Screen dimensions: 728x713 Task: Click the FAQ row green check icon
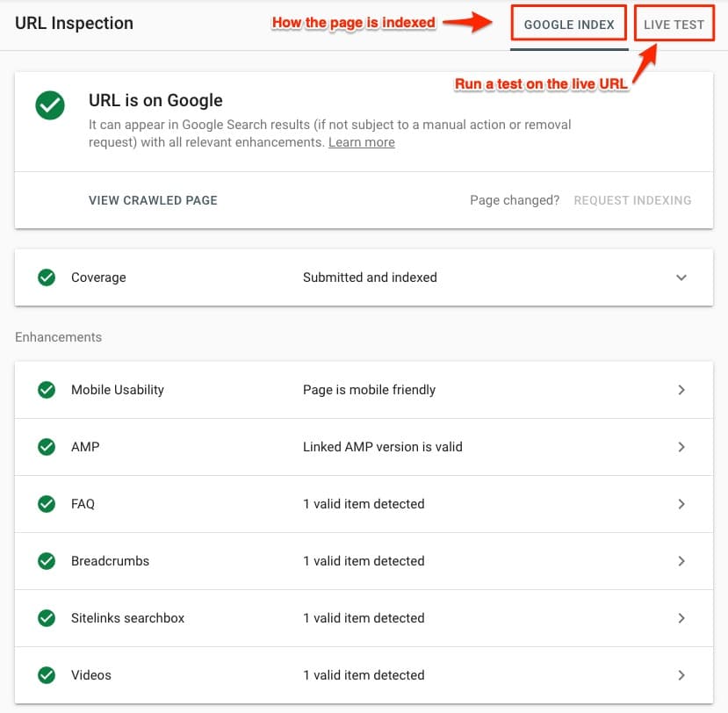[x=47, y=504]
